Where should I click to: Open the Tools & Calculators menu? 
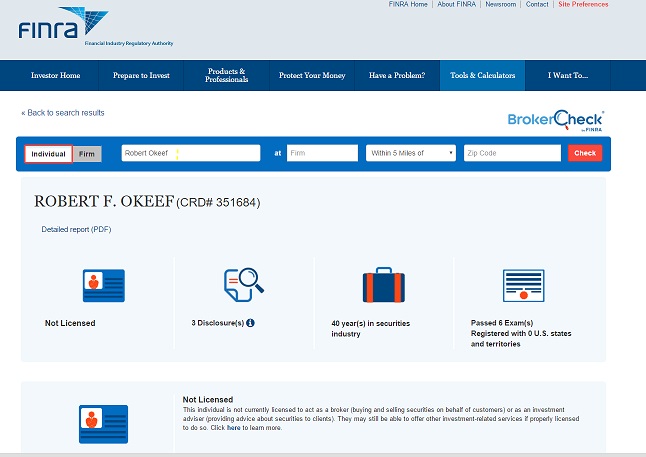click(x=482, y=75)
